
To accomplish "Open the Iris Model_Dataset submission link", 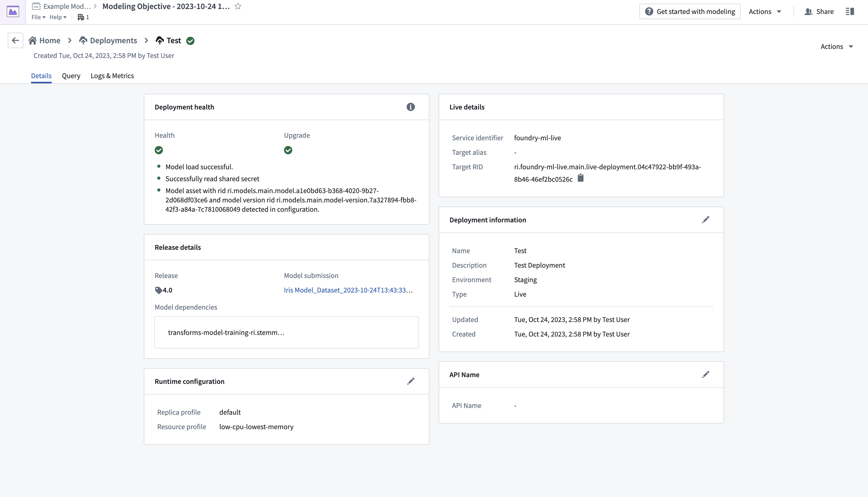I will (x=348, y=290).
